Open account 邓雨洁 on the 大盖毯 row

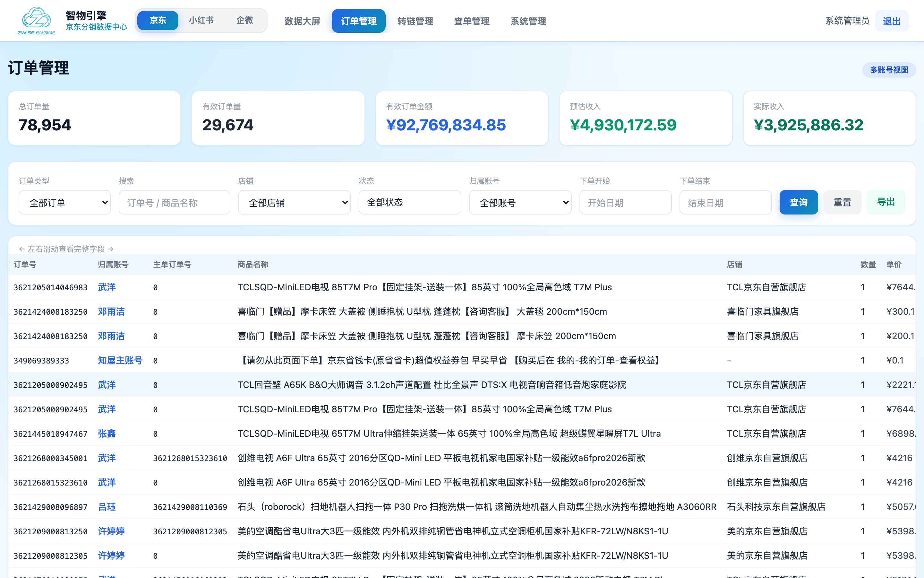(111, 311)
